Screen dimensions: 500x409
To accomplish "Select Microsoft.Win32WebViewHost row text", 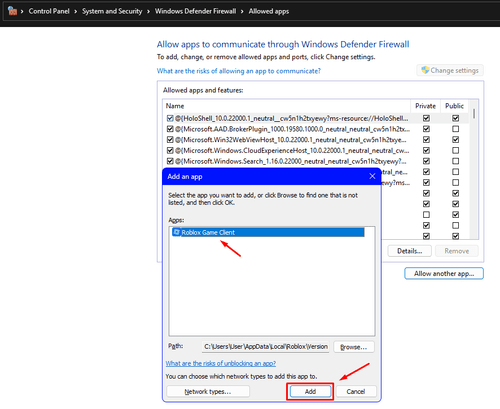I will coord(291,140).
